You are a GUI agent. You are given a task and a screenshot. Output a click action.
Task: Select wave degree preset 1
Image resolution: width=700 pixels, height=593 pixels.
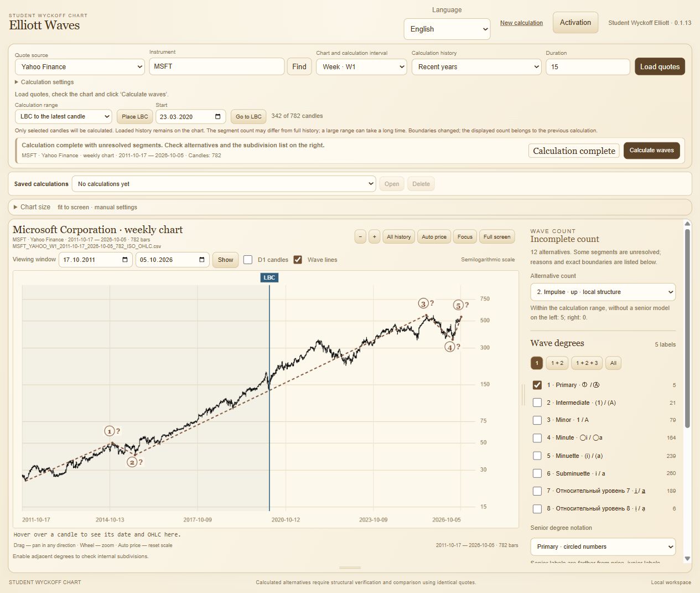537,363
